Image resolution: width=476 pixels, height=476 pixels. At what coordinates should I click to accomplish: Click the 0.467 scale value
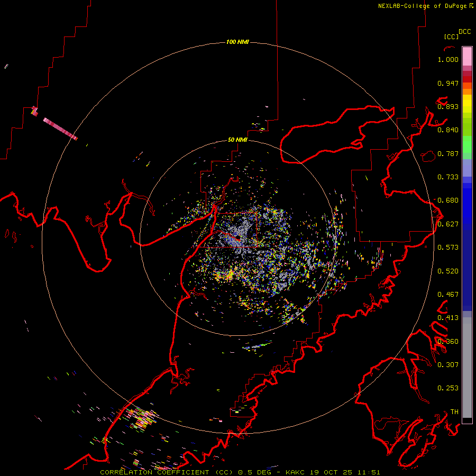(448, 295)
